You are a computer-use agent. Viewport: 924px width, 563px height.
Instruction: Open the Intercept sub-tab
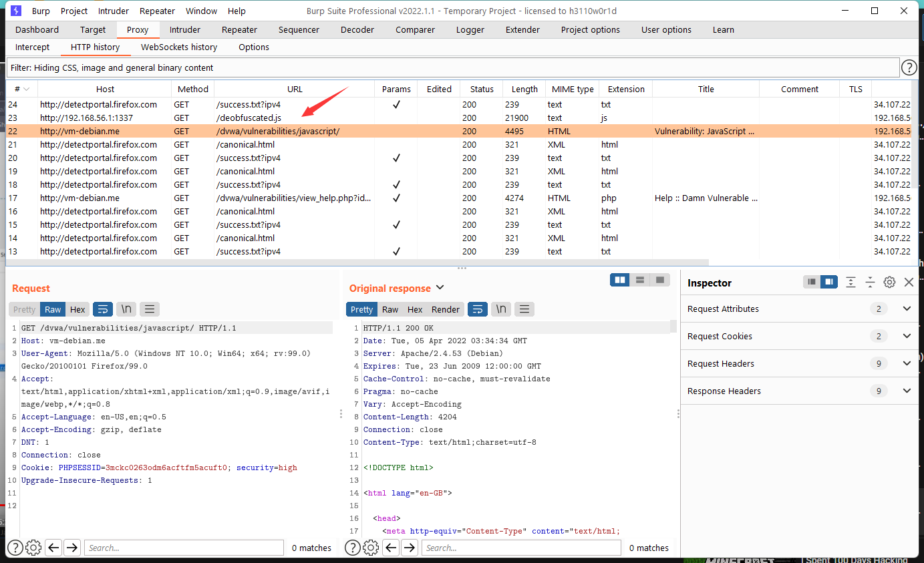[33, 47]
